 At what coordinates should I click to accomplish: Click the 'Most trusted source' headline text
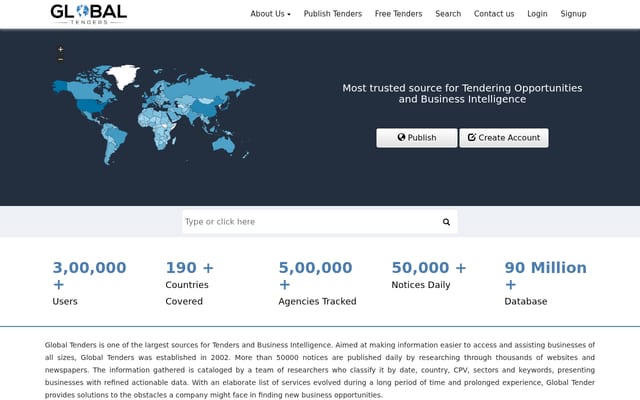tap(462, 93)
